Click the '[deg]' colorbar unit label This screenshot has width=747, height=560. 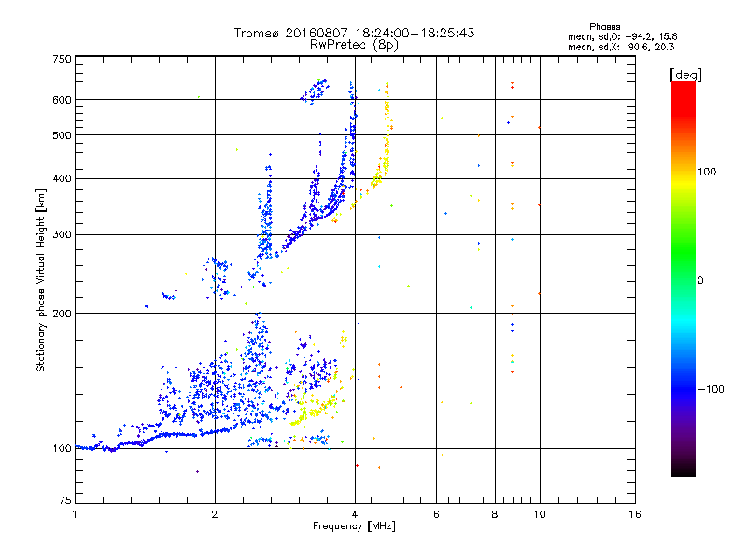(x=685, y=75)
